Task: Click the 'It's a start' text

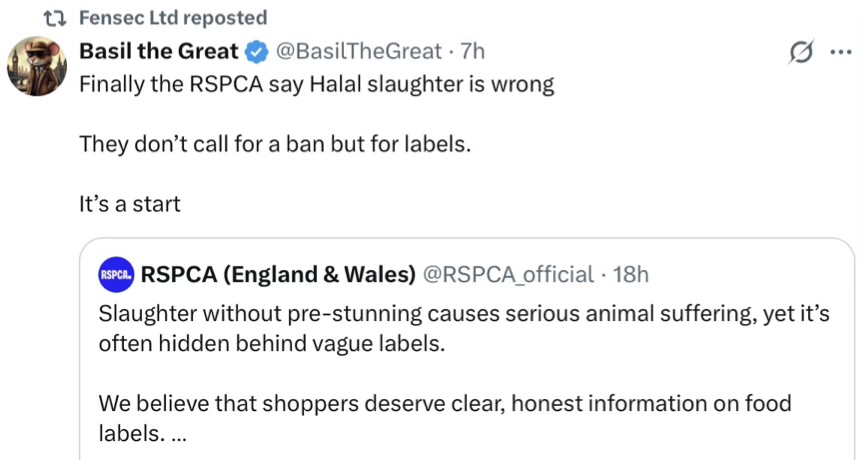Action: (130, 204)
